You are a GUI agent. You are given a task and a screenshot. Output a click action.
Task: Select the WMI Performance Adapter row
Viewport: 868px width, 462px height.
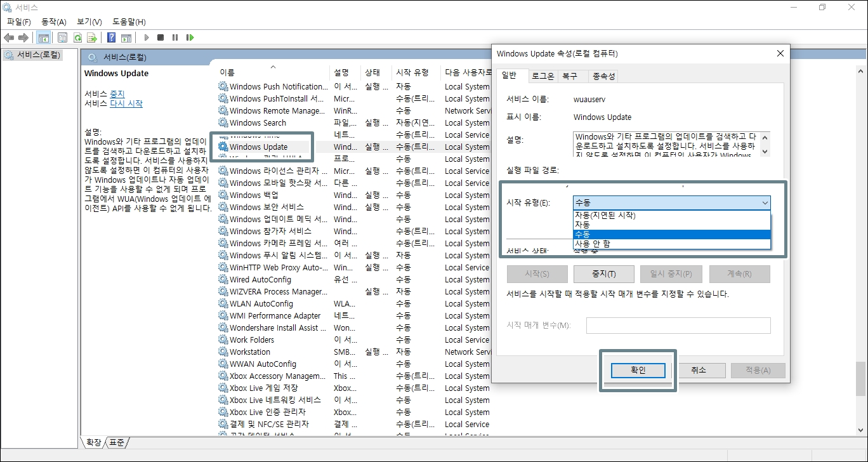pos(354,315)
